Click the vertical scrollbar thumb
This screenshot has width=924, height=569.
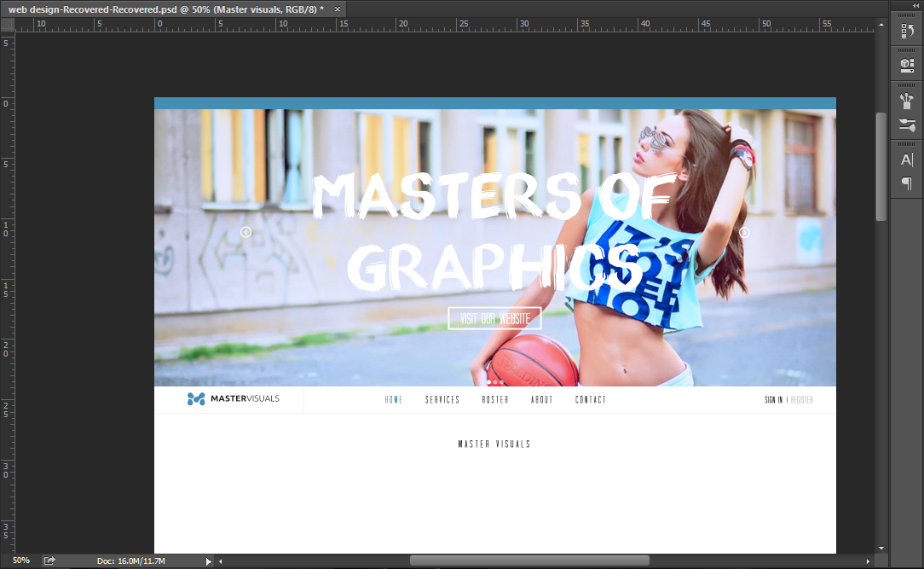[x=881, y=166]
